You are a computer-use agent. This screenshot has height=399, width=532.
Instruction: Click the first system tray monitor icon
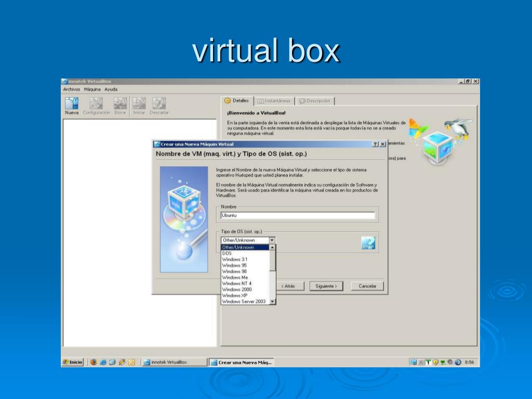414,362
